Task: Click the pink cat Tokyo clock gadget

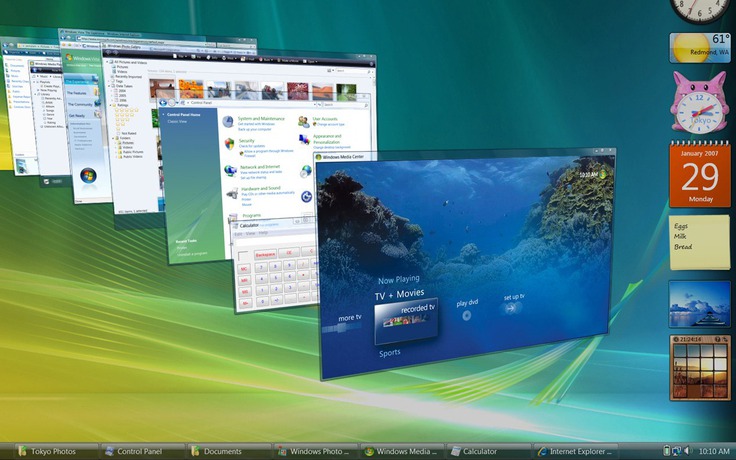Action: click(x=699, y=102)
